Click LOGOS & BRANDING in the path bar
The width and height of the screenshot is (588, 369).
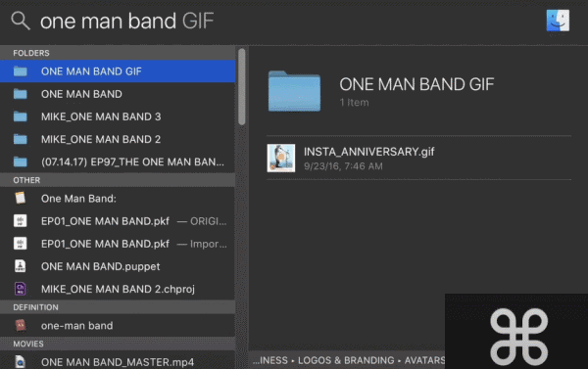346,360
